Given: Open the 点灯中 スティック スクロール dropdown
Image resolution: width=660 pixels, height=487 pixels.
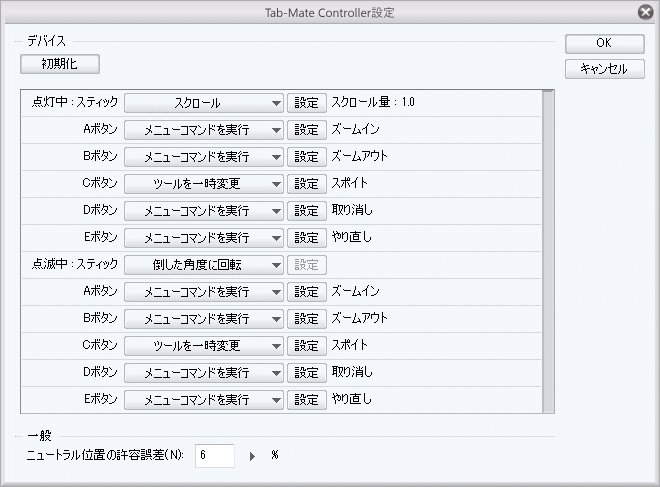Looking at the screenshot, I should [x=204, y=103].
